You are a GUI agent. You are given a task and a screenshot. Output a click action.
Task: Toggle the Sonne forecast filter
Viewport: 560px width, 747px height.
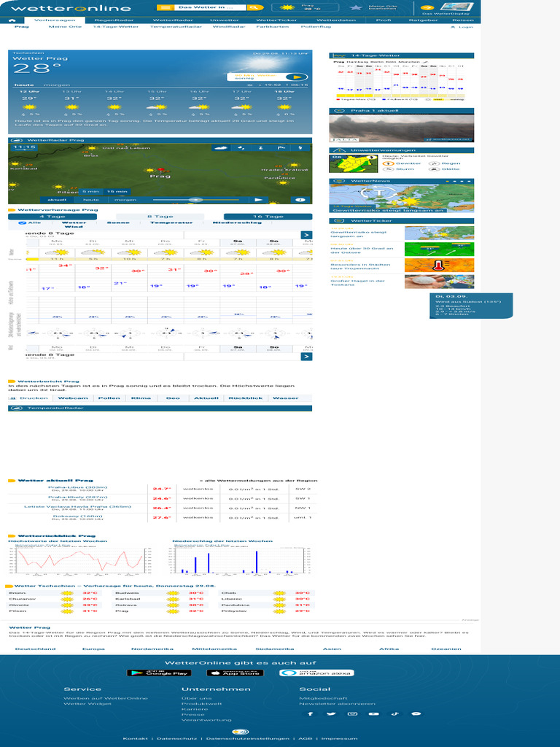[x=118, y=222]
